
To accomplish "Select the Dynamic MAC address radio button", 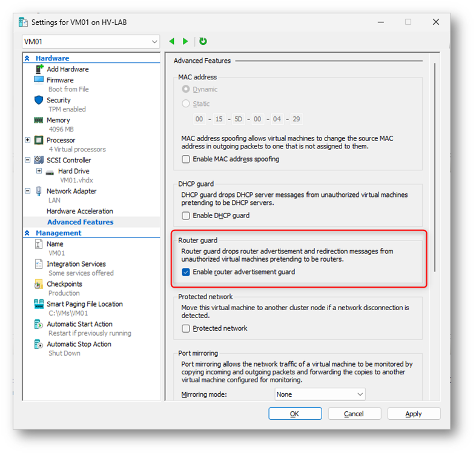I will tap(186, 89).
